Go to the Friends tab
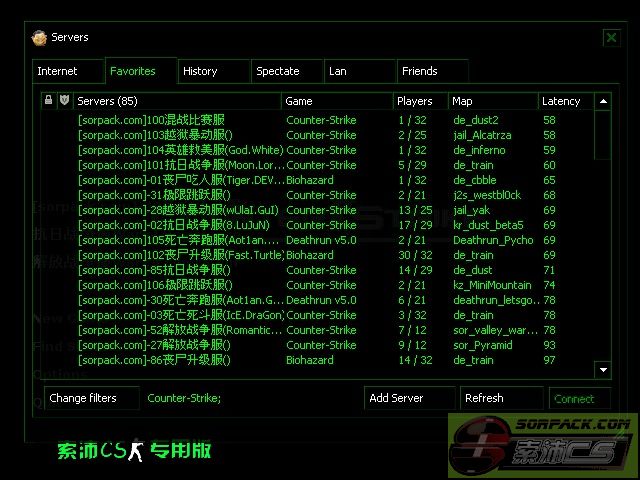The width and height of the screenshot is (640, 480). click(x=433, y=71)
